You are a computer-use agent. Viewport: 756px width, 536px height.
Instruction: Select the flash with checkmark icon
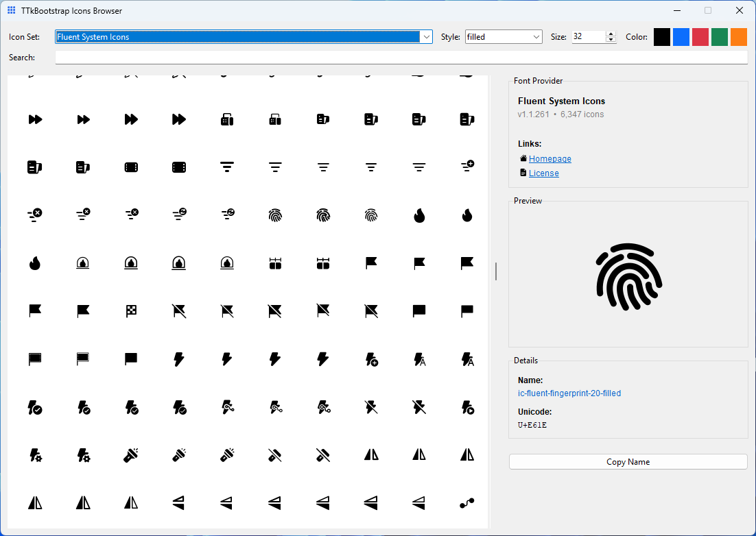[x=35, y=406]
